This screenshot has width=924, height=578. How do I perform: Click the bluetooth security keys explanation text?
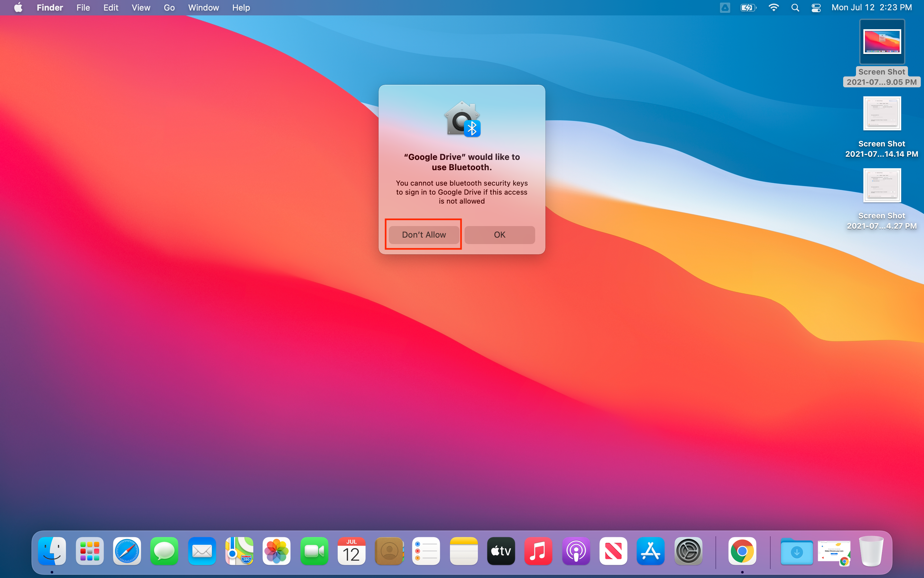click(462, 192)
